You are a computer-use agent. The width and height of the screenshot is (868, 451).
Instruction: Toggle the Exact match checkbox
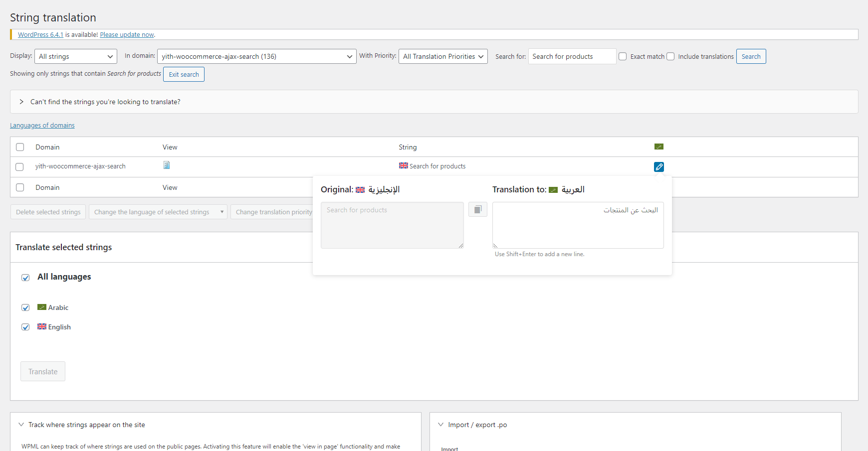pyautogui.click(x=623, y=56)
